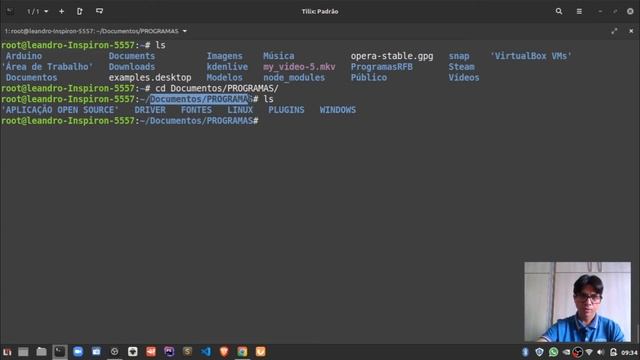Launch Visual Studio Code from taskbar
The height and width of the screenshot is (360, 640).
(206, 352)
